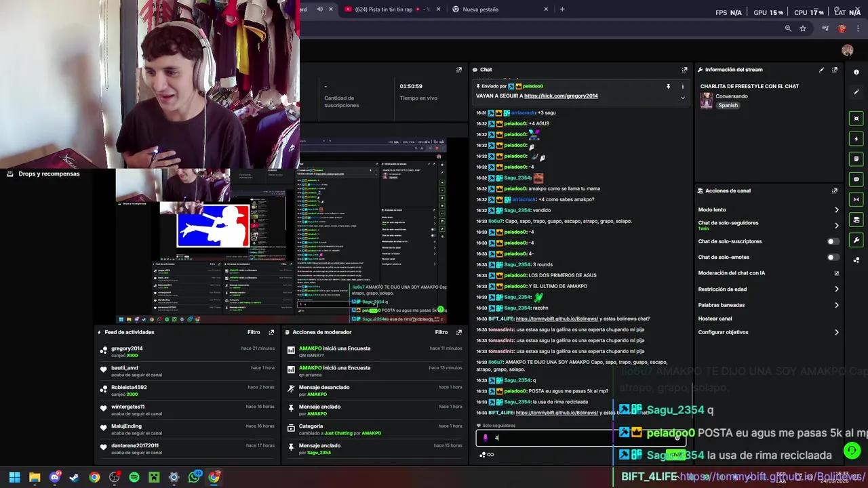Open OBS Studio from the taskbar
This screenshot has height=488, width=868.
coord(114,477)
